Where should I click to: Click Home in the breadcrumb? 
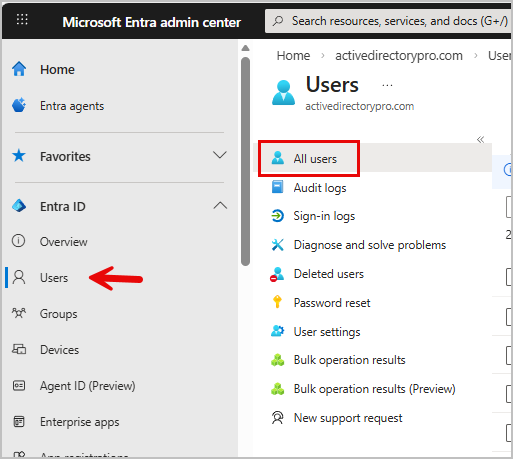pos(293,56)
